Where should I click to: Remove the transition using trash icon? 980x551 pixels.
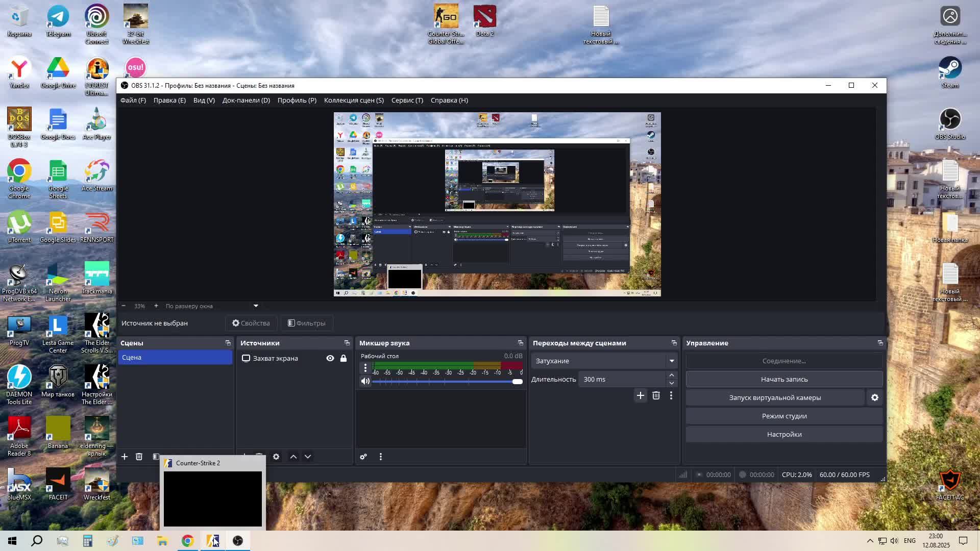656,395
